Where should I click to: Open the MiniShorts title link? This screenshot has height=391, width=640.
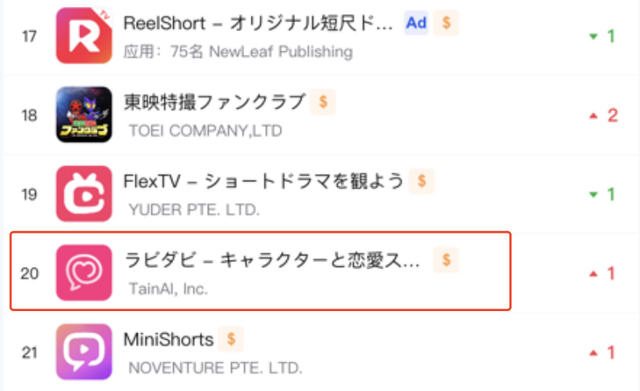click(169, 340)
